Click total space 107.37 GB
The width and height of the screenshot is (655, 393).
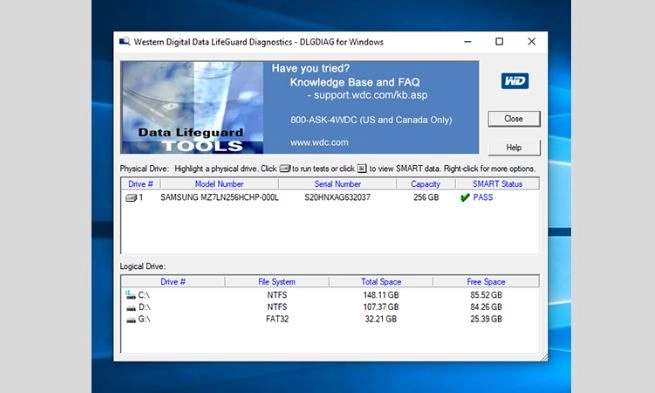[381, 307]
